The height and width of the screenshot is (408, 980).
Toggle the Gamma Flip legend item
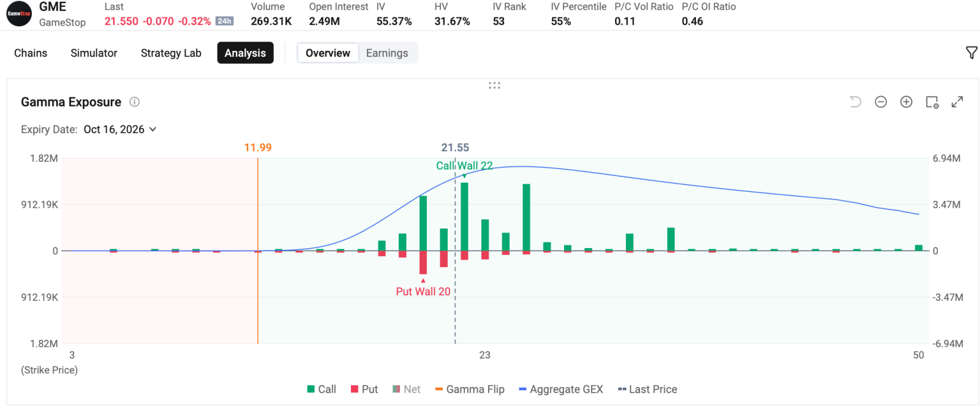(x=470, y=389)
